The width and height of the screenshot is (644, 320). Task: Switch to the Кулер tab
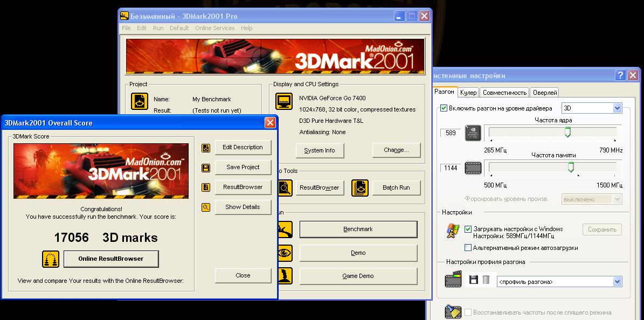(468, 93)
